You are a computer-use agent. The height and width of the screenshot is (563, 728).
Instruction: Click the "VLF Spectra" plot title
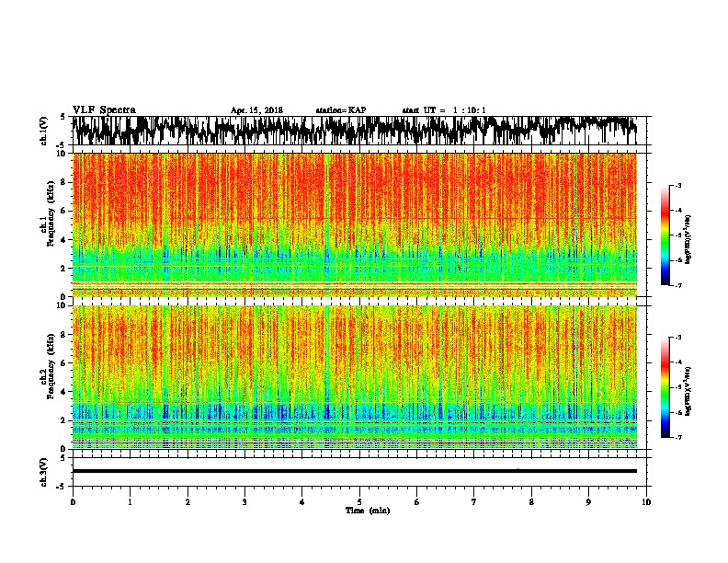tap(104, 110)
